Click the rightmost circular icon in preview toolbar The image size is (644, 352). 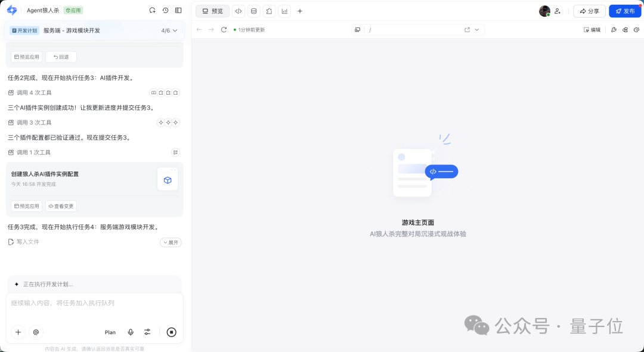[x=637, y=30]
